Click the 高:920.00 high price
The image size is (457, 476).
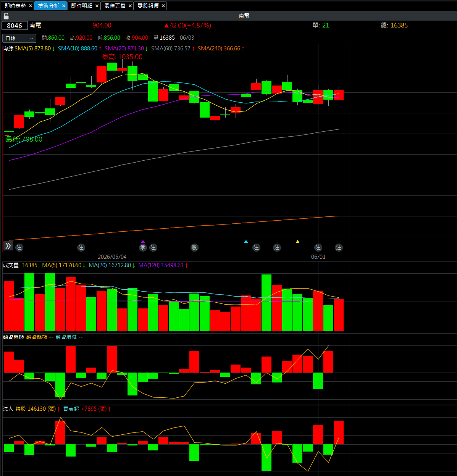(81, 38)
